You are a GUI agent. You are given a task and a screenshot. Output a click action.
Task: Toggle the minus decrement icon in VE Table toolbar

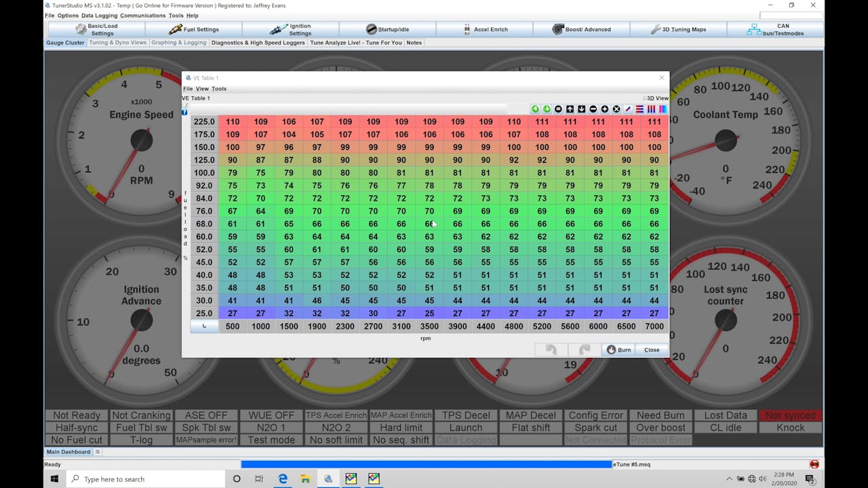593,108
